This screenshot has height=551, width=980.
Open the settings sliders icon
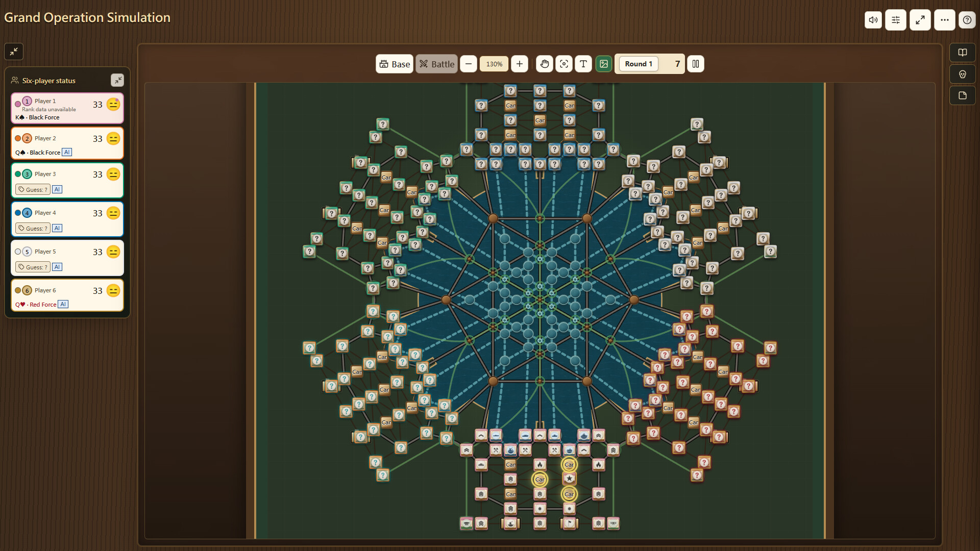896,20
